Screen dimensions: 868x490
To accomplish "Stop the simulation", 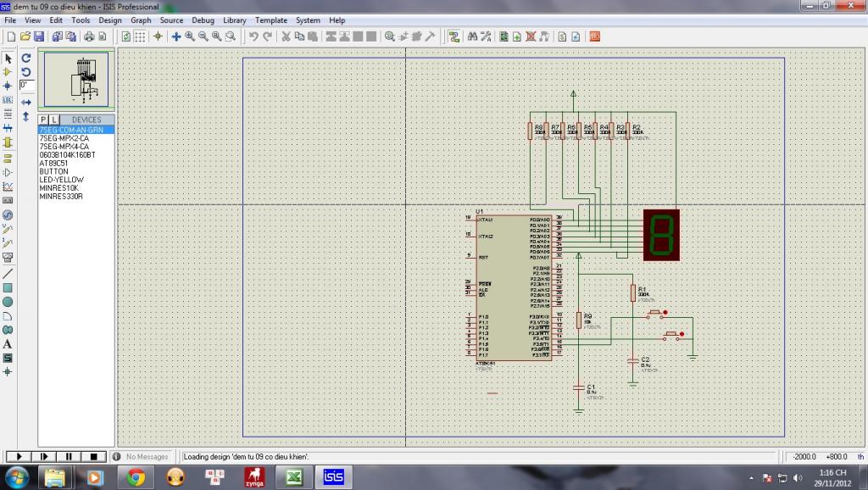I will pyautogui.click(x=95, y=457).
